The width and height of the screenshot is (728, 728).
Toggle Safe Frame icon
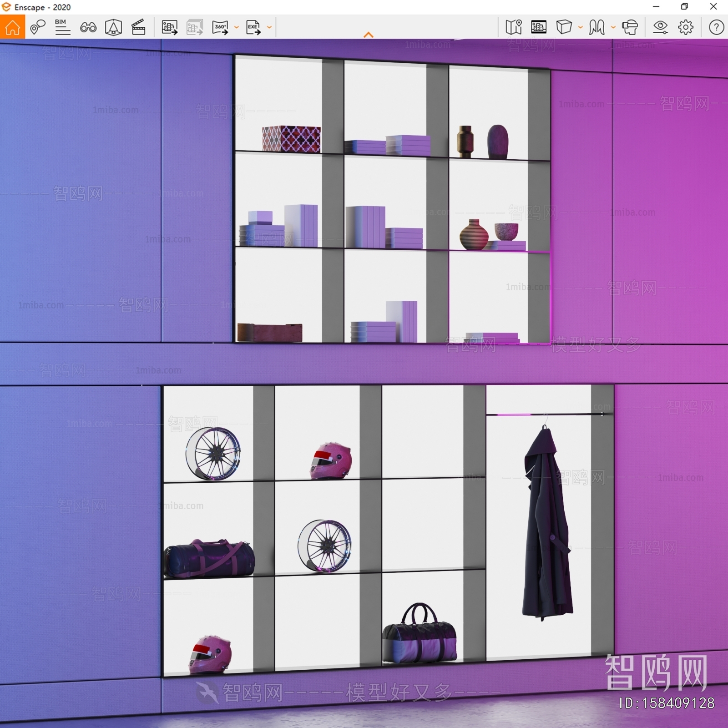(x=113, y=27)
